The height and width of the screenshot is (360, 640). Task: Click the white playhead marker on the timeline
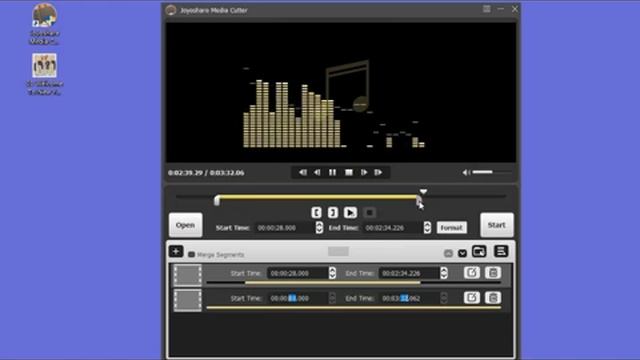pyautogui.click(x=423, y=191)
